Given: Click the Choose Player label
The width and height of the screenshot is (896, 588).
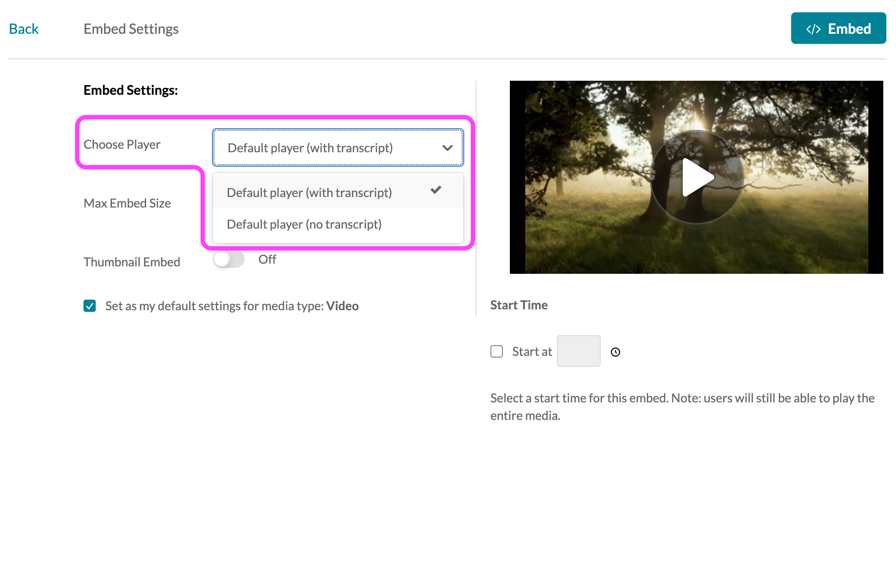Looking at the screenshot, I should pos(122,144).
